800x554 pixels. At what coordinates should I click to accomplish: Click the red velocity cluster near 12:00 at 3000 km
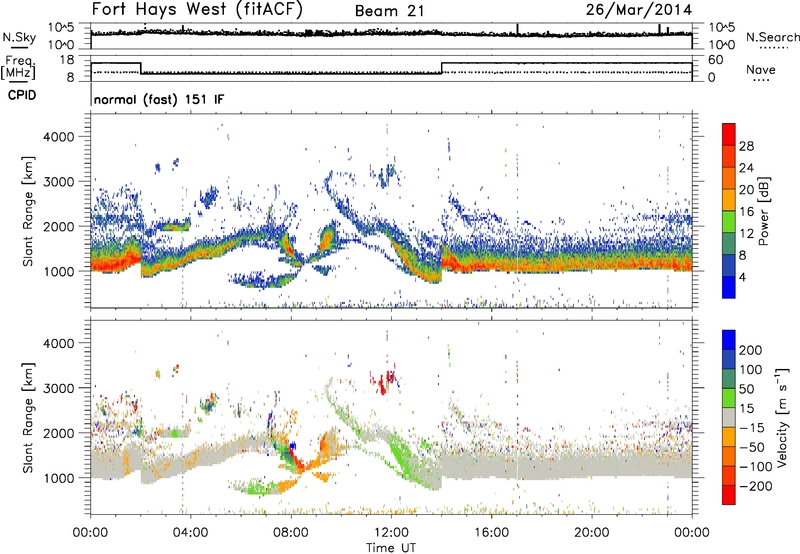click(386, 381)
